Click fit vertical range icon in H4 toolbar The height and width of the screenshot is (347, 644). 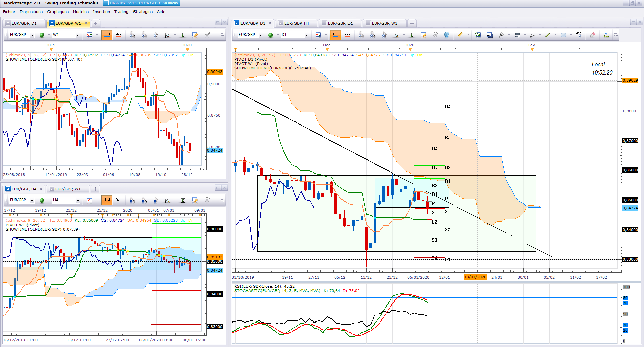pyautogui.click(x=183, y=200)
